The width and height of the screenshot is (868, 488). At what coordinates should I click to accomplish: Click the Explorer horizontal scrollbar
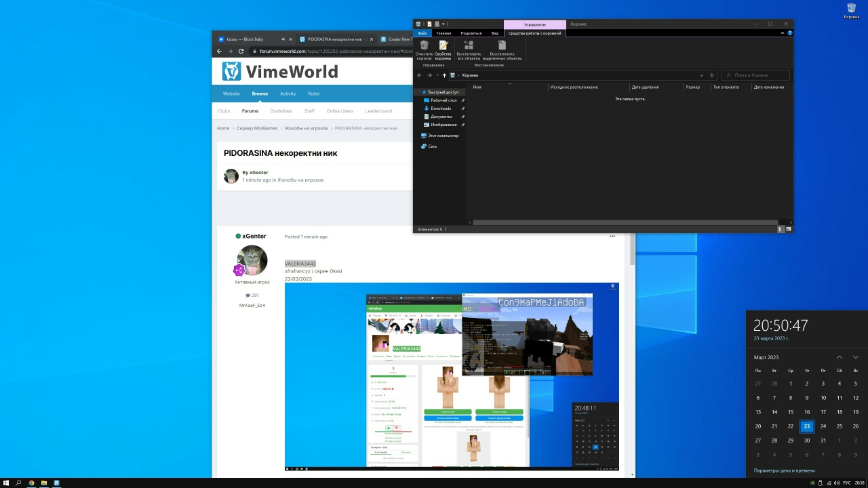click(x=624, y=222)
